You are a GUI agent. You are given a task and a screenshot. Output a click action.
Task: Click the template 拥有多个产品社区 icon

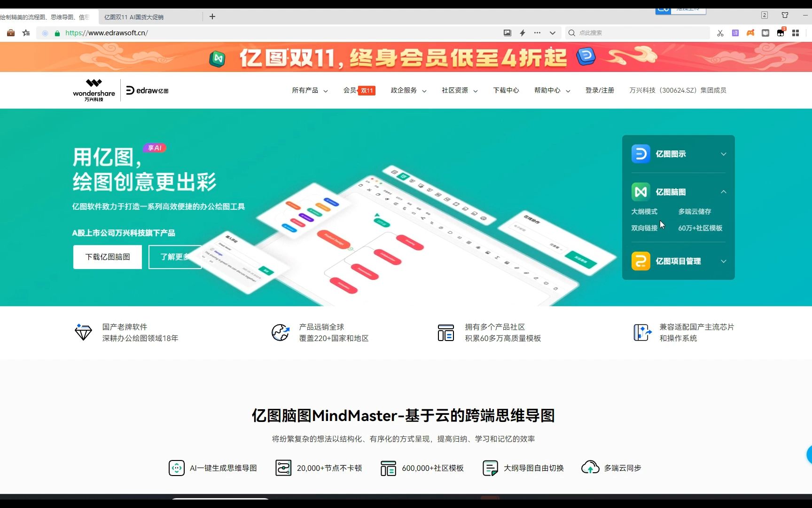point(445,333)
